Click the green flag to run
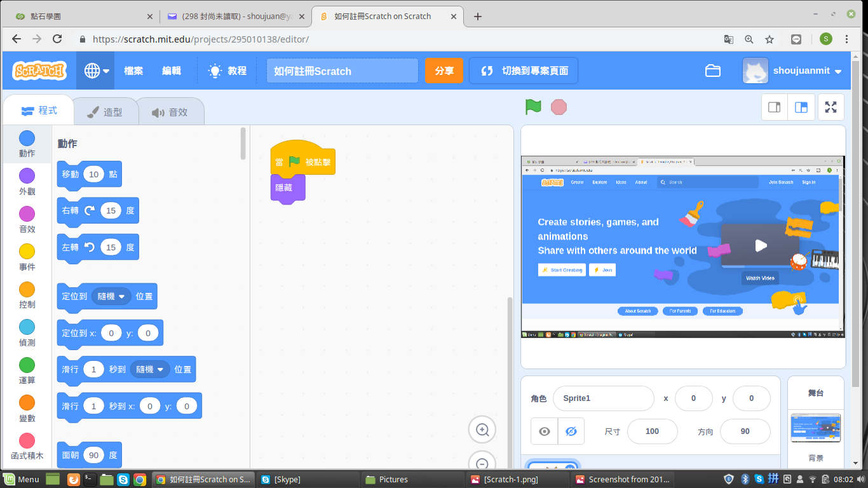This screenshot has width=868, height=488. point(533,107)
